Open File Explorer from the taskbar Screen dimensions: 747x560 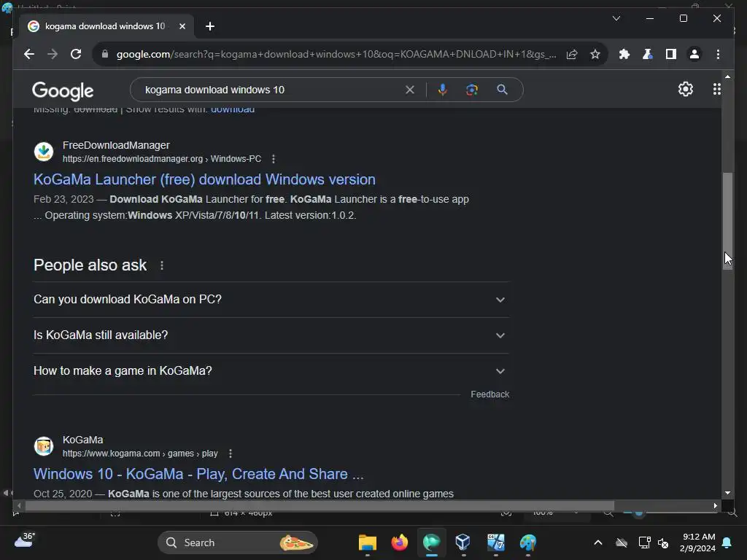pos(368,542)
